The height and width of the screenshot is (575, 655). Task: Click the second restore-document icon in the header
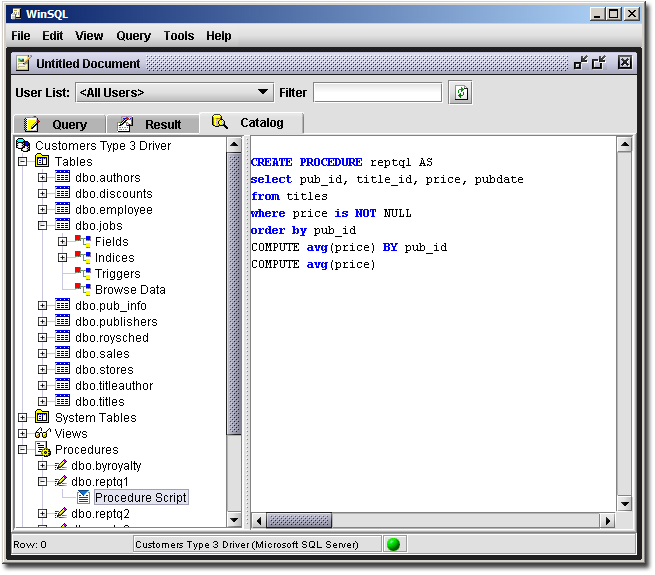(599, 63)
